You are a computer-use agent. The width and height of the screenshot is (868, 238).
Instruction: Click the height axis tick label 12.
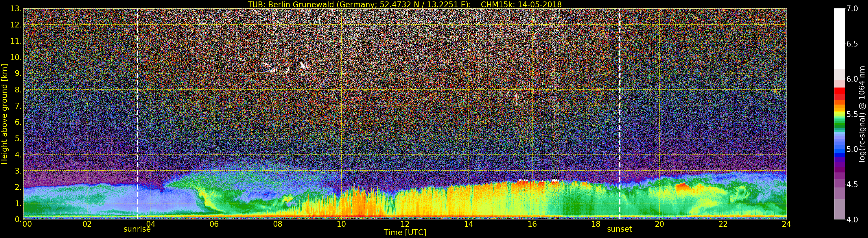16,25
